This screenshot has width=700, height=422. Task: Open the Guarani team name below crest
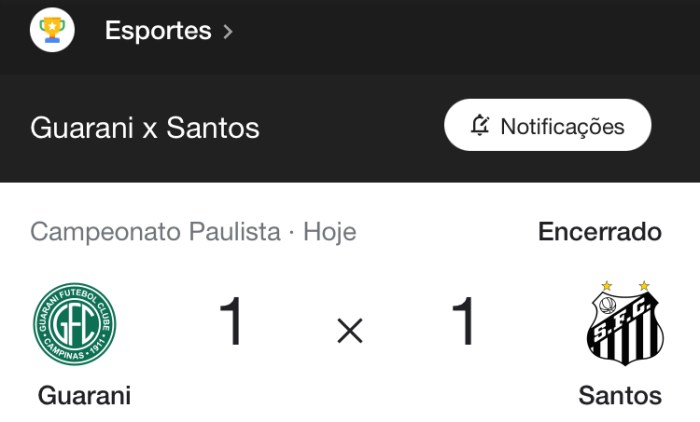pos(84,395)
